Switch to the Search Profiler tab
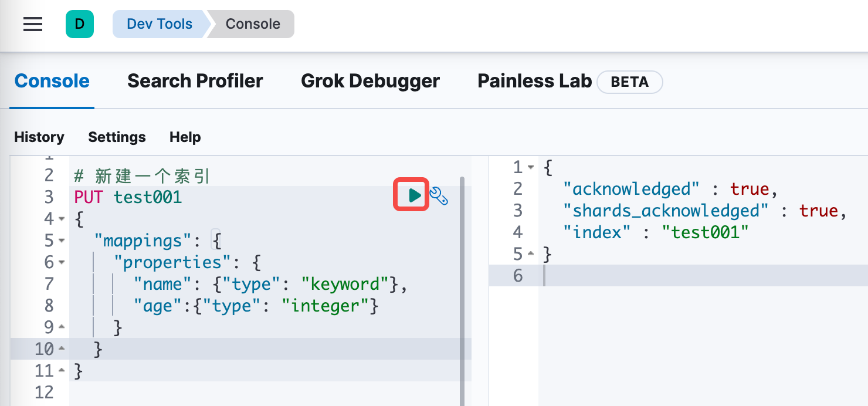 click(195, 81)
